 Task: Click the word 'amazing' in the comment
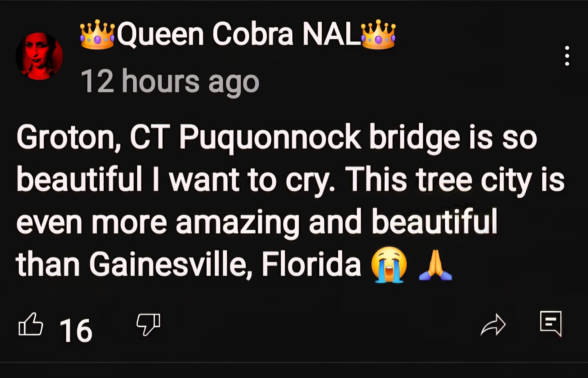tap(238, 223)
